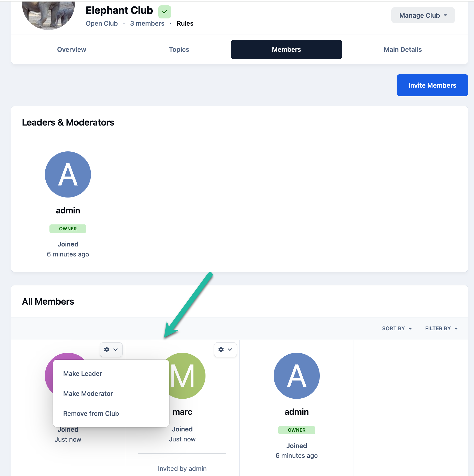
Task: Click the All Members heading
Action: pos(48,302)
